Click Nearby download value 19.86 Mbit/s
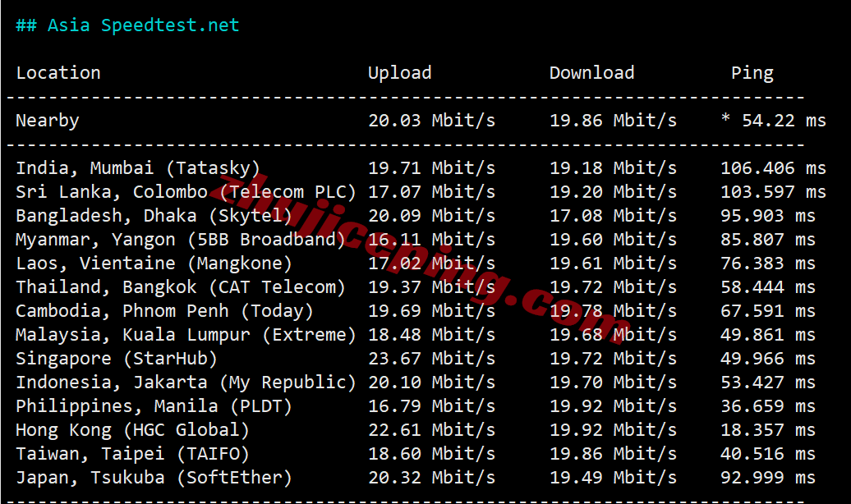851x504 pixels. tap(614, 121)
